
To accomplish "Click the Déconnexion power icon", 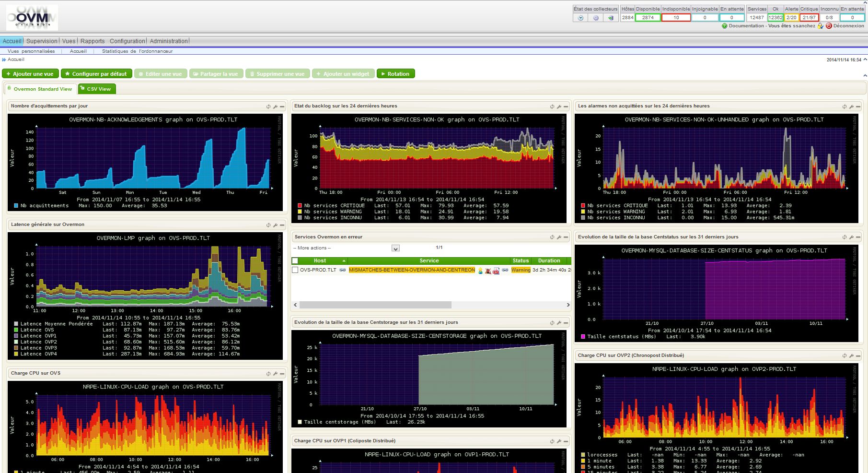I will coord(829,26).
